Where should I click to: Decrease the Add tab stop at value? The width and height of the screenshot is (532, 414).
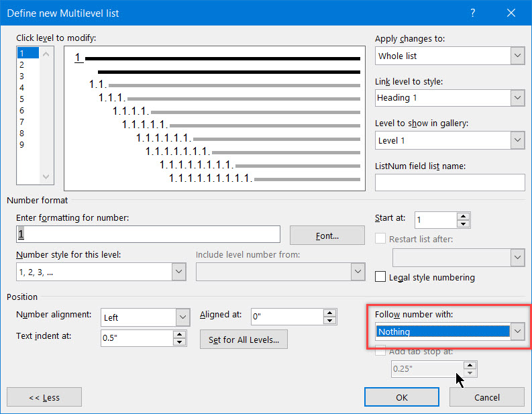pos(470,373)
